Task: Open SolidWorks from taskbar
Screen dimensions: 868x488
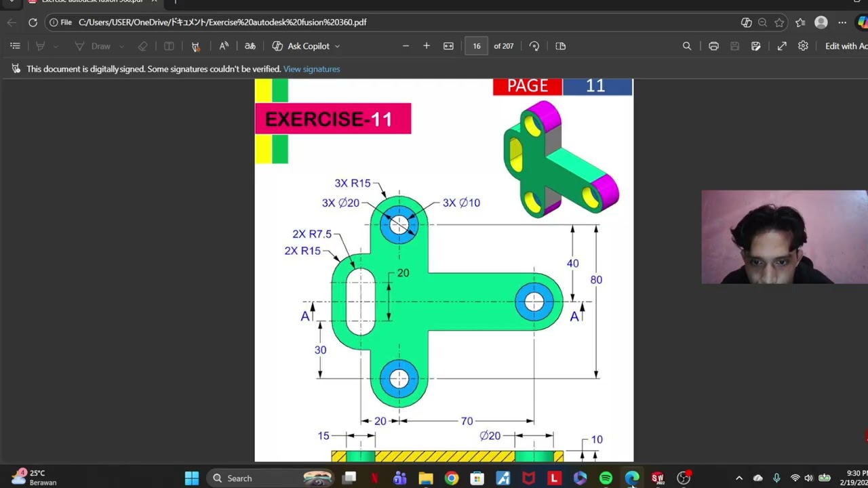Action: pos(658,479)
